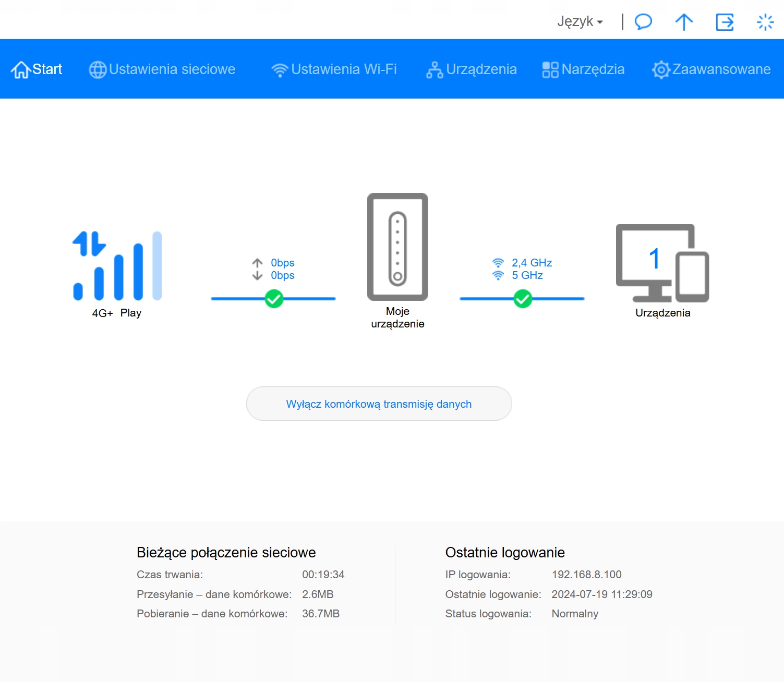Click the green checkmark on Wi-Fi link
The image size is (784, 682).
click(523, 299)
